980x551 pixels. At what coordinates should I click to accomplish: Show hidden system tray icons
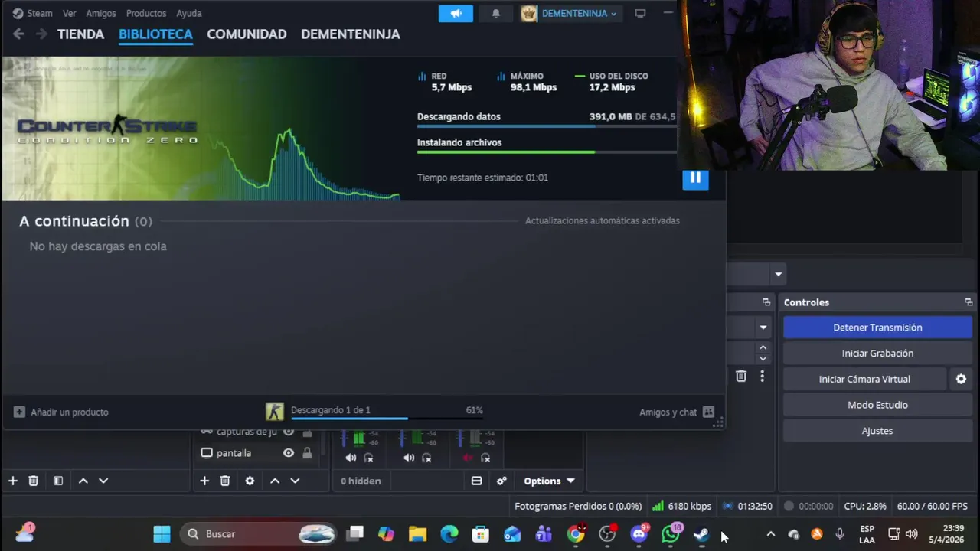pyautogui.click(x=771, y=534)
